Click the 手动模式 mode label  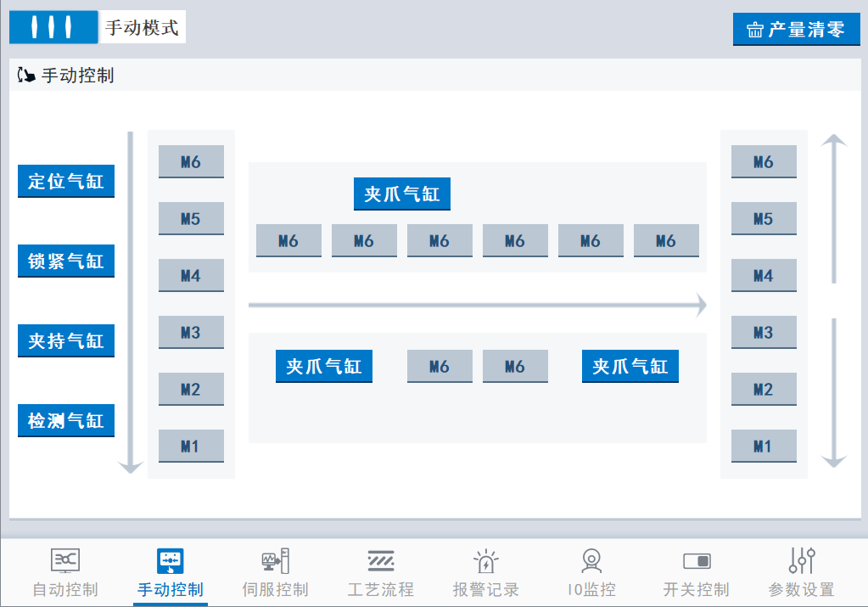pyautogui.click(x=142, y=27)
